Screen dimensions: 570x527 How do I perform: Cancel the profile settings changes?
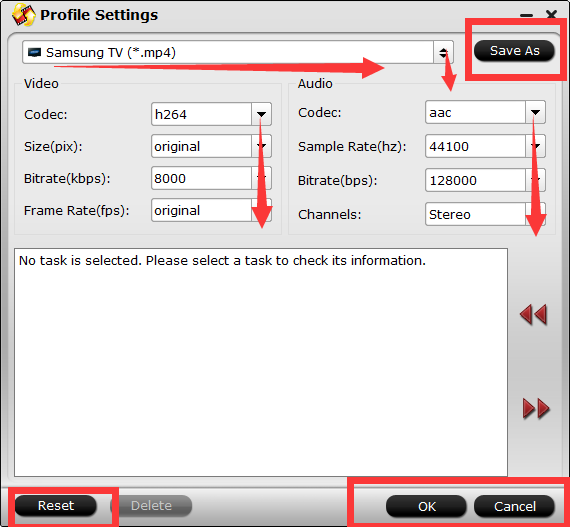click(514, 506)
